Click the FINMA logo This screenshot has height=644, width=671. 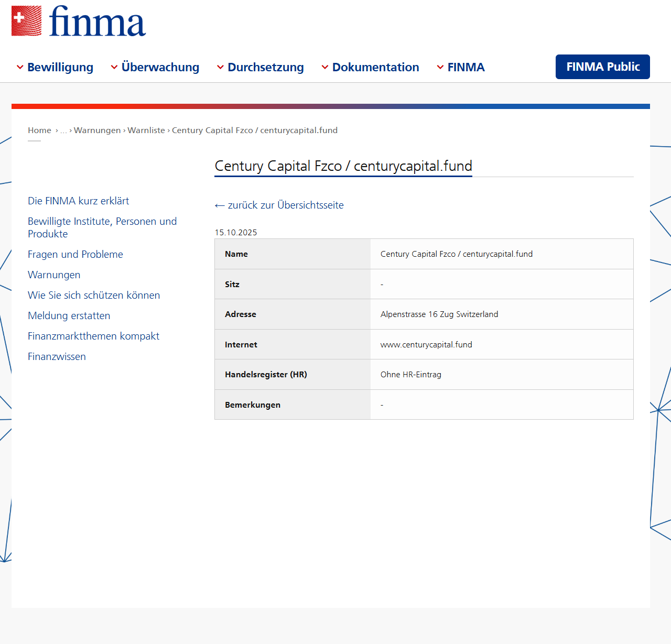tap(79, 21)
